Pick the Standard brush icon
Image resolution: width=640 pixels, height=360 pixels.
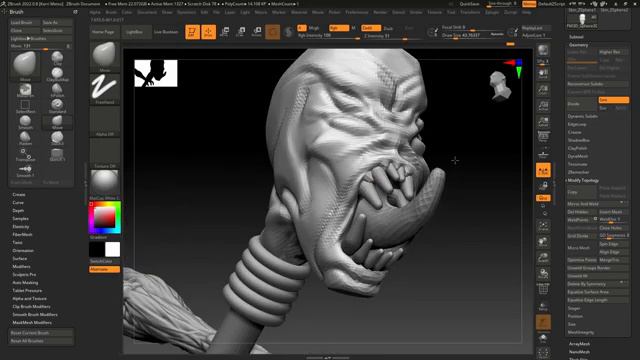58,106
